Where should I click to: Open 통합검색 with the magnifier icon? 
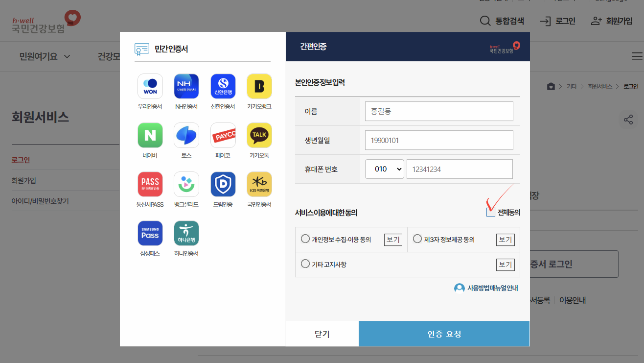[x=484, y=21]
